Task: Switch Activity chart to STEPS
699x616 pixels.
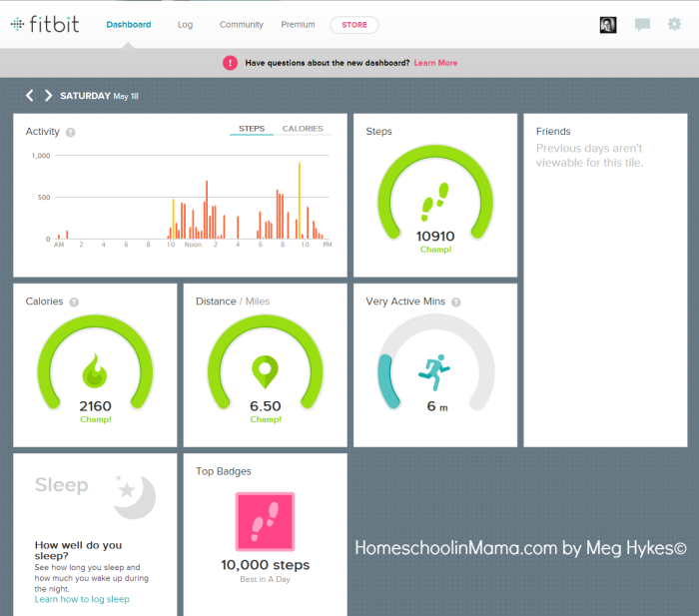Action: [x=252, y=129]
